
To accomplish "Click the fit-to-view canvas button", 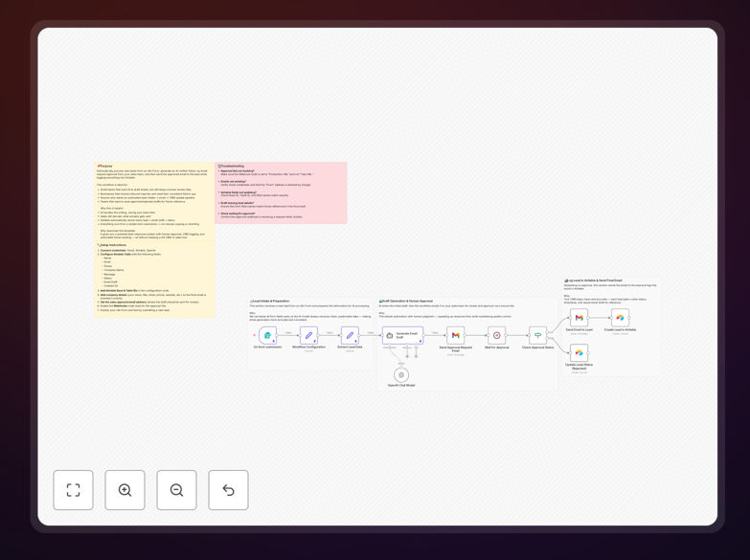I will point(73,490).
